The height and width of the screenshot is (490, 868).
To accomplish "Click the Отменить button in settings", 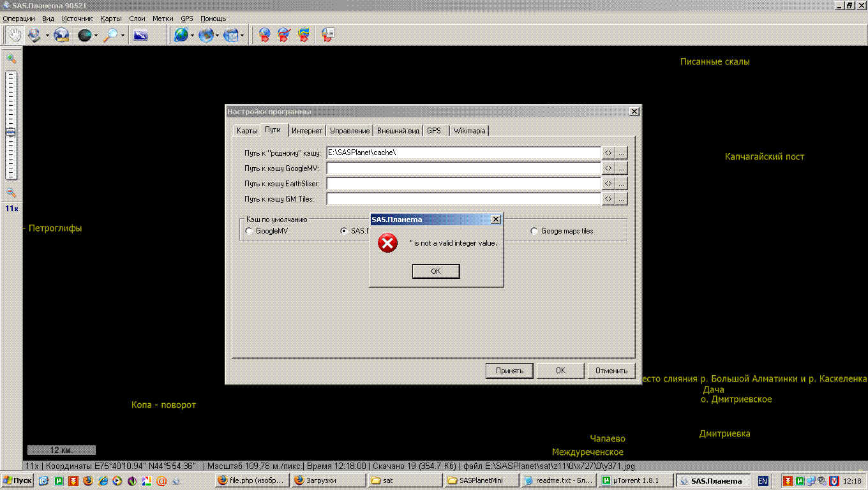I will pos(611,371).
